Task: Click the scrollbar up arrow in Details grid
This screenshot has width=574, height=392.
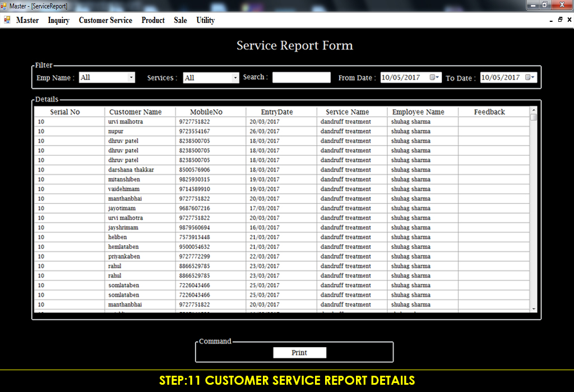Action: pos(534,110)
